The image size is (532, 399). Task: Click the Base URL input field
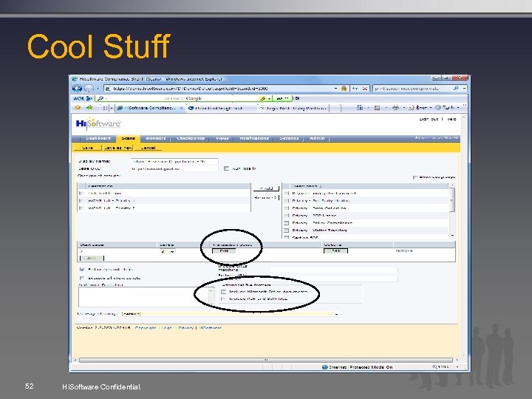(x=174, y=168)
